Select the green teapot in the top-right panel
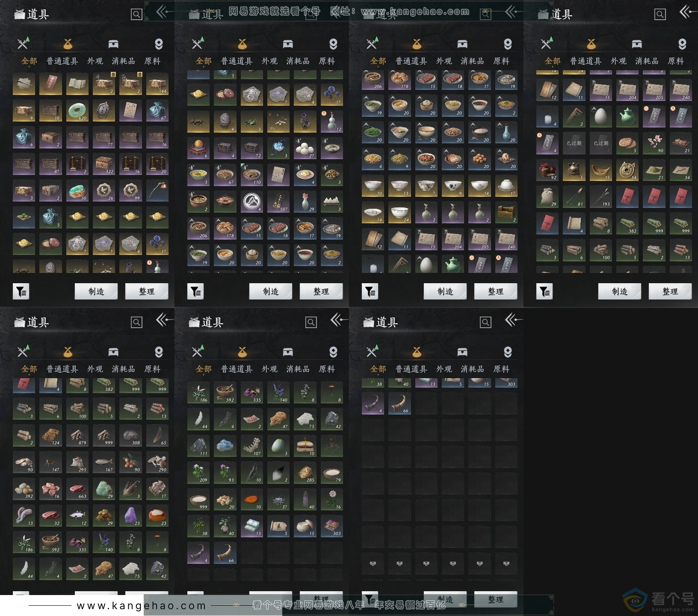This screenshot has height=616, width=698. (x=627, y=117)
